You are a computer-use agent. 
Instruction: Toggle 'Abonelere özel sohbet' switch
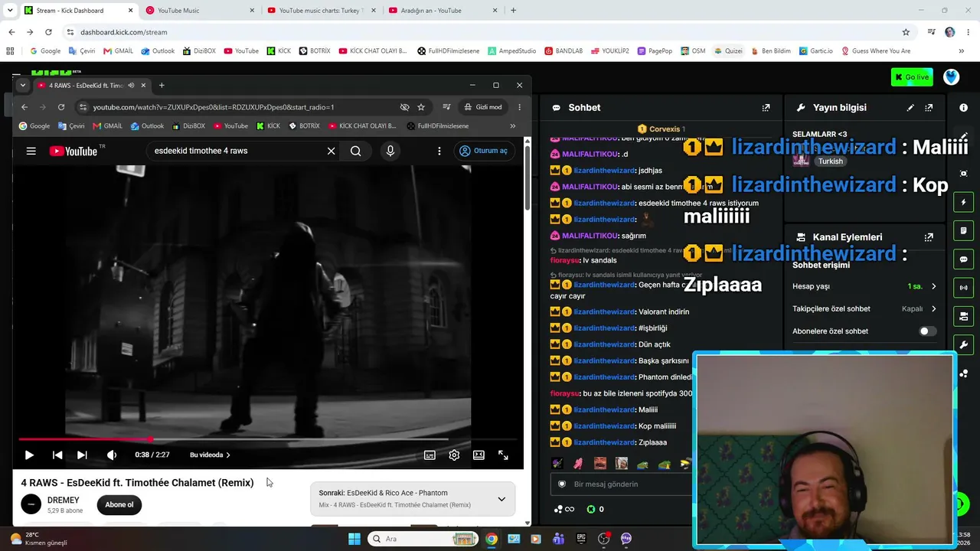click(926, 331)
